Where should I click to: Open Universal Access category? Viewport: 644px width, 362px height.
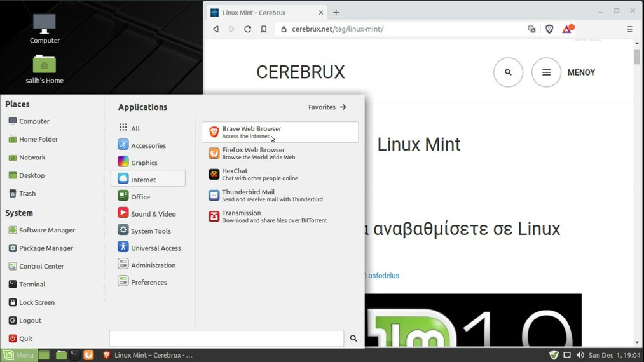point(148,248)
